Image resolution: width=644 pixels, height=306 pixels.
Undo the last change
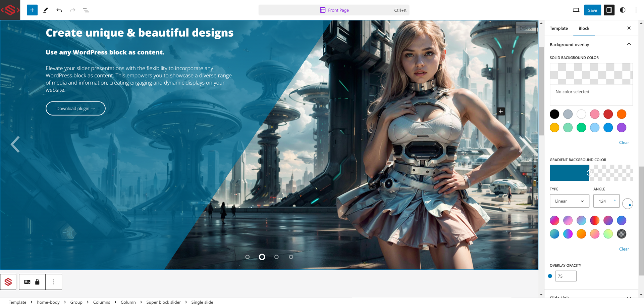pyautogui.click(x=59, y=10)
